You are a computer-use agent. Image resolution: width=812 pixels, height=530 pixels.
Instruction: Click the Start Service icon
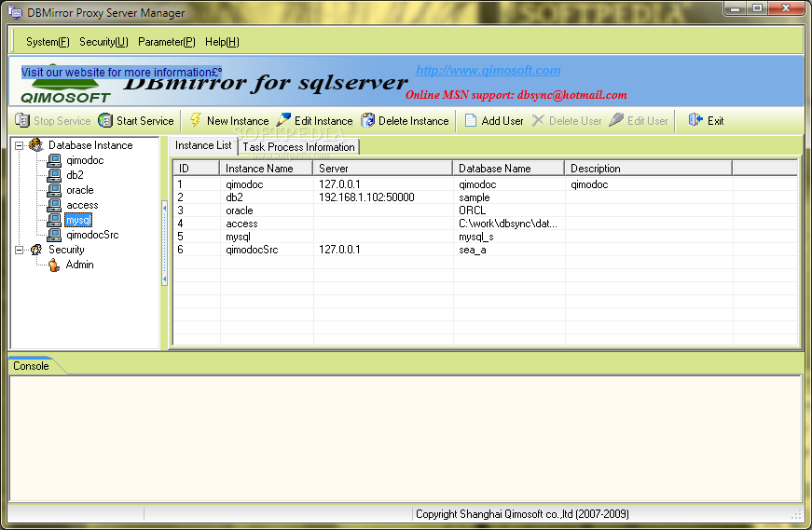[x=105, y=120]
